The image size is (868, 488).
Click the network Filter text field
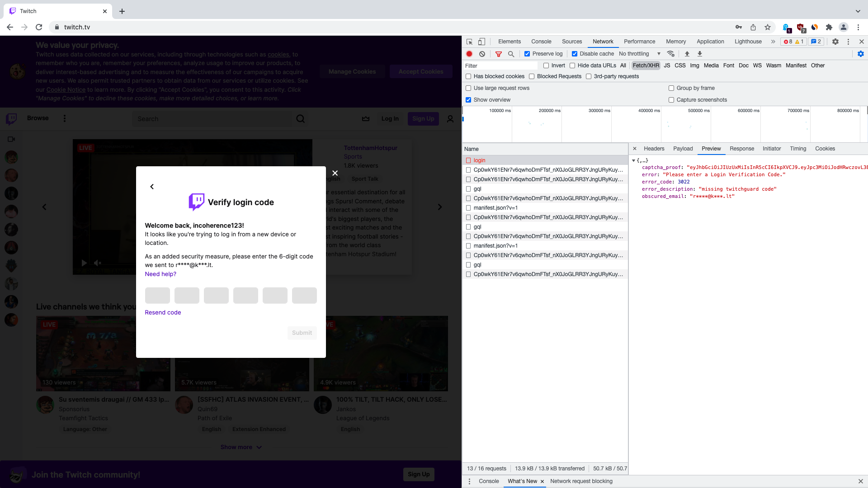pos(500,66)
